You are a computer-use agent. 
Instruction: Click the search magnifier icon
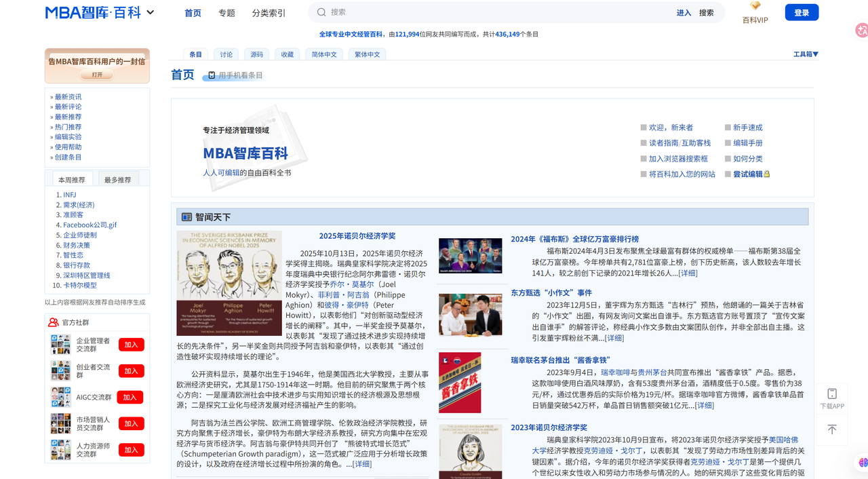point(321,12)
